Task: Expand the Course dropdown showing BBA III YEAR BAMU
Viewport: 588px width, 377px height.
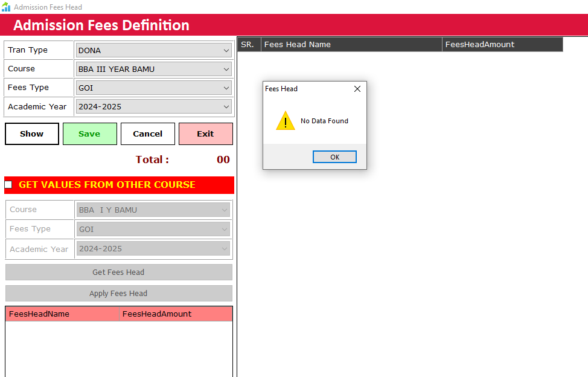Action: click(x=153, y=69)
